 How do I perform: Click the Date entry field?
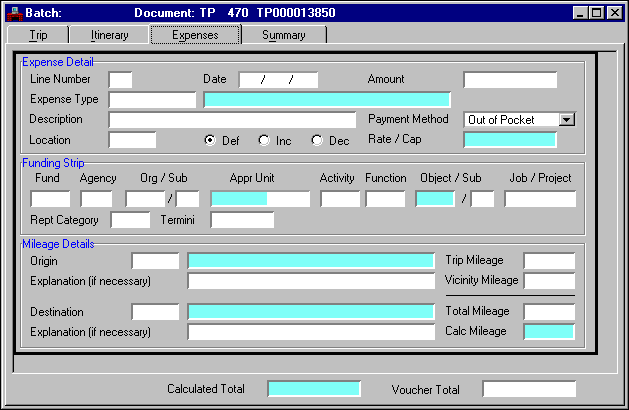[x=278, y=80]
